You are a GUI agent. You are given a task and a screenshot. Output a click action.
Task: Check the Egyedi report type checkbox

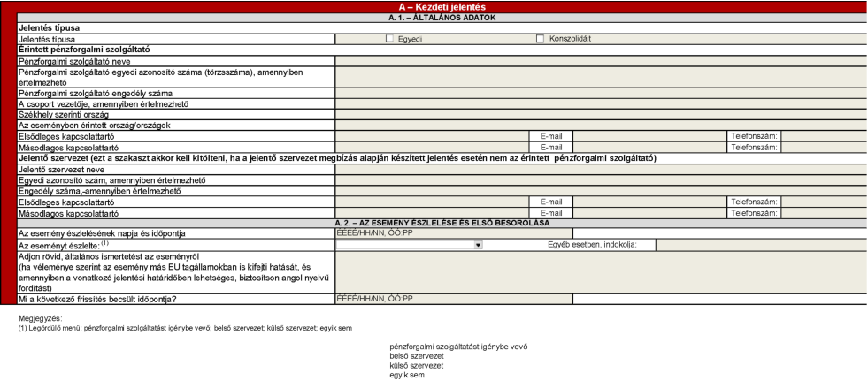pos(389,39)
